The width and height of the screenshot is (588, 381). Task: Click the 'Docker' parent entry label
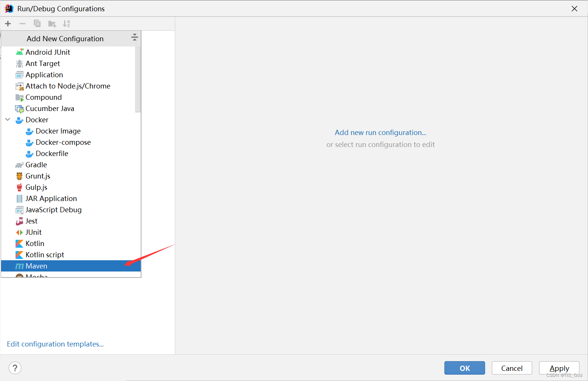(37, 120)
